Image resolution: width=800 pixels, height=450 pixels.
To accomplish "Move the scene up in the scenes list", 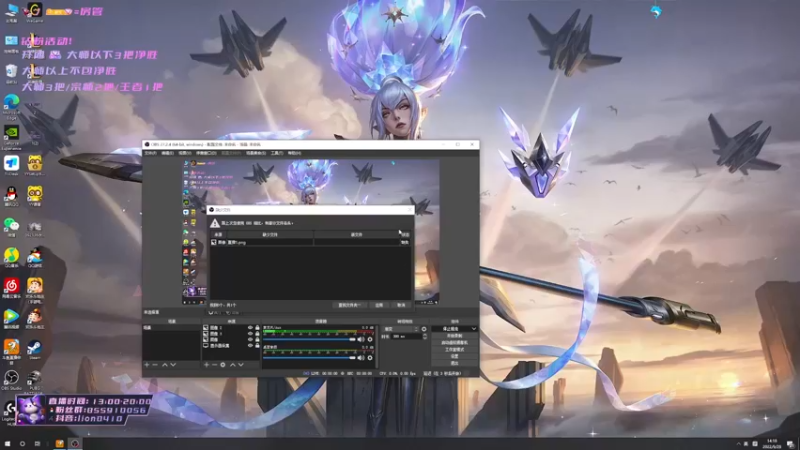I will [164, 365].
